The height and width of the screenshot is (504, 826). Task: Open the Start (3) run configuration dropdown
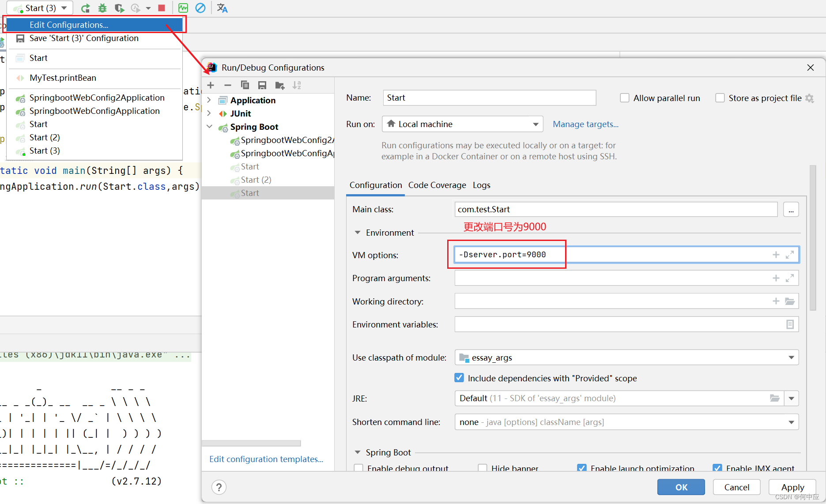tap(40, 8)
